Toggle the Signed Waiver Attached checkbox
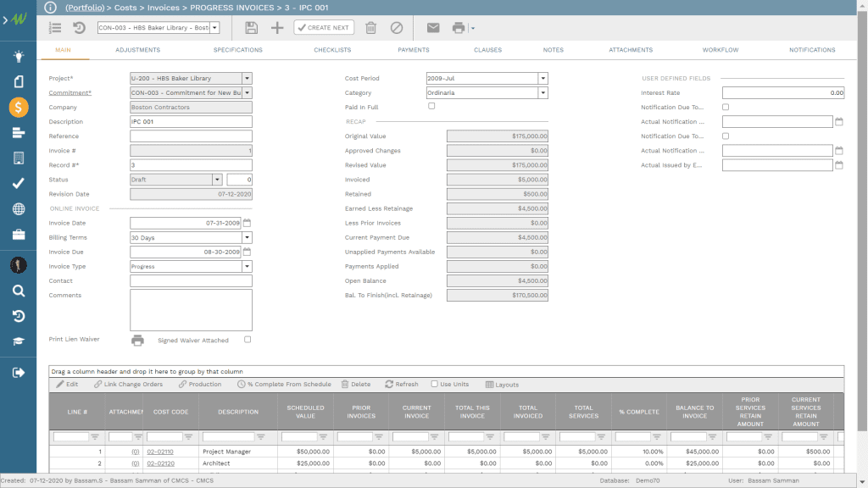Viewport: 868px width, 488px height. [x=248, y=339]
